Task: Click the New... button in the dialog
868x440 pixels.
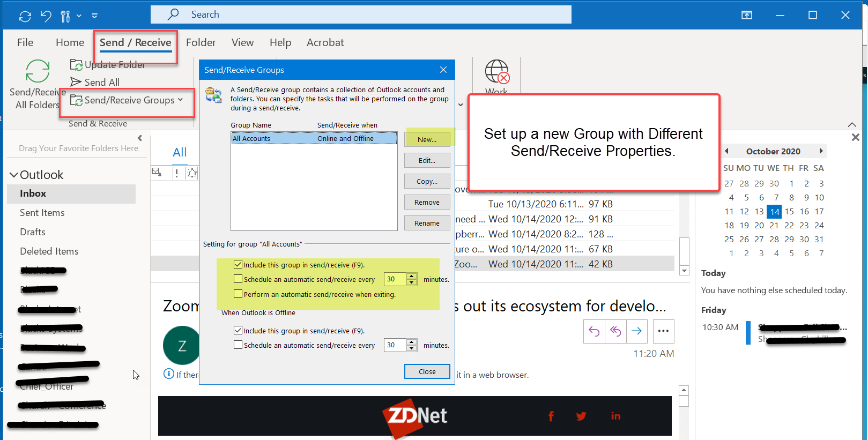Action: [427, 139]
